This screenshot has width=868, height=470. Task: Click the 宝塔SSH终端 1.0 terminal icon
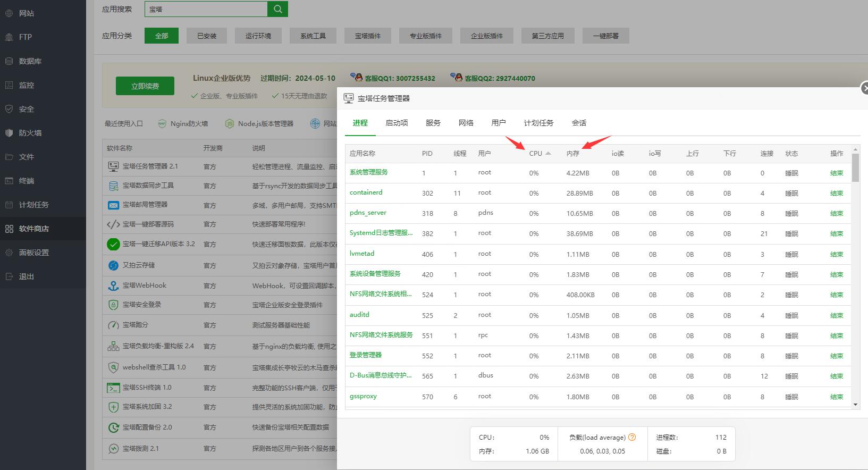[x=113, y=388]
